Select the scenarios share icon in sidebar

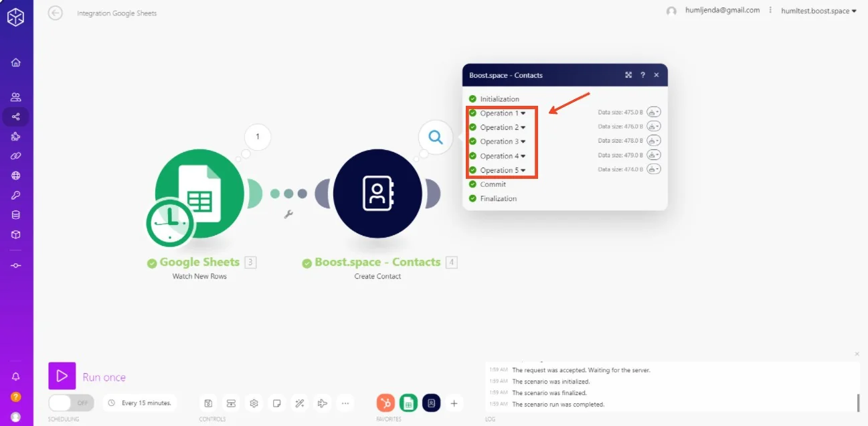[x=16, y=117]
